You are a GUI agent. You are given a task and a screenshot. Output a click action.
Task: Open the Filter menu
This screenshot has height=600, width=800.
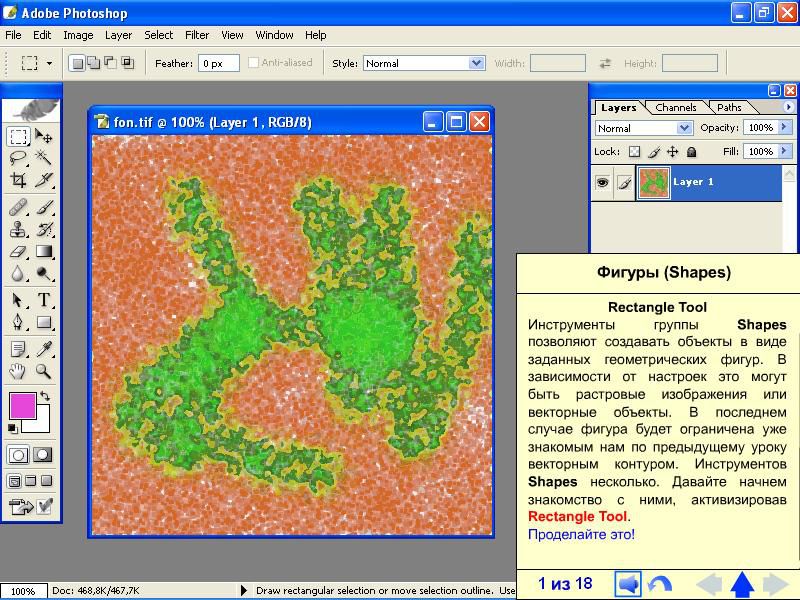(197, 35)
